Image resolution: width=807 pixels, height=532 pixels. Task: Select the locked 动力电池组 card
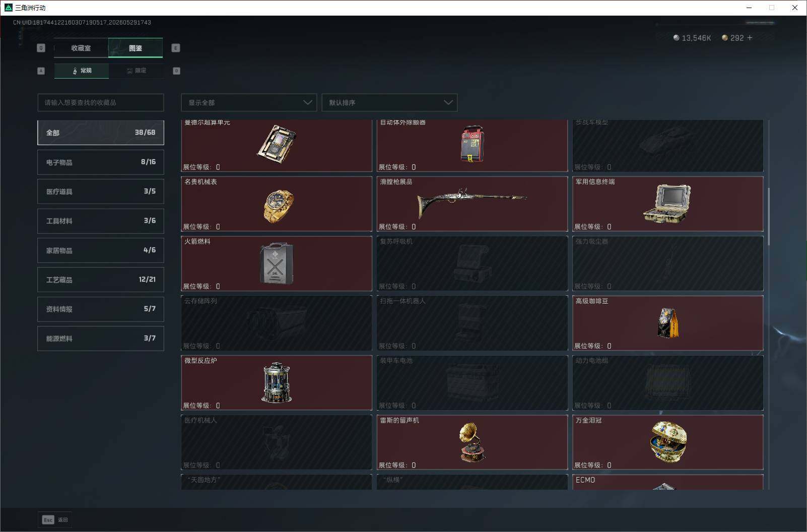click(x=668, y=383)
